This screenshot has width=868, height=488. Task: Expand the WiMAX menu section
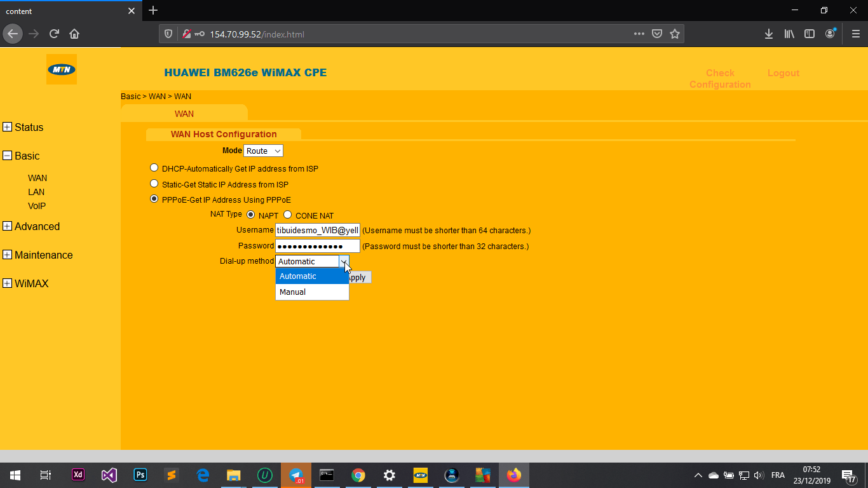coord(8,283)
